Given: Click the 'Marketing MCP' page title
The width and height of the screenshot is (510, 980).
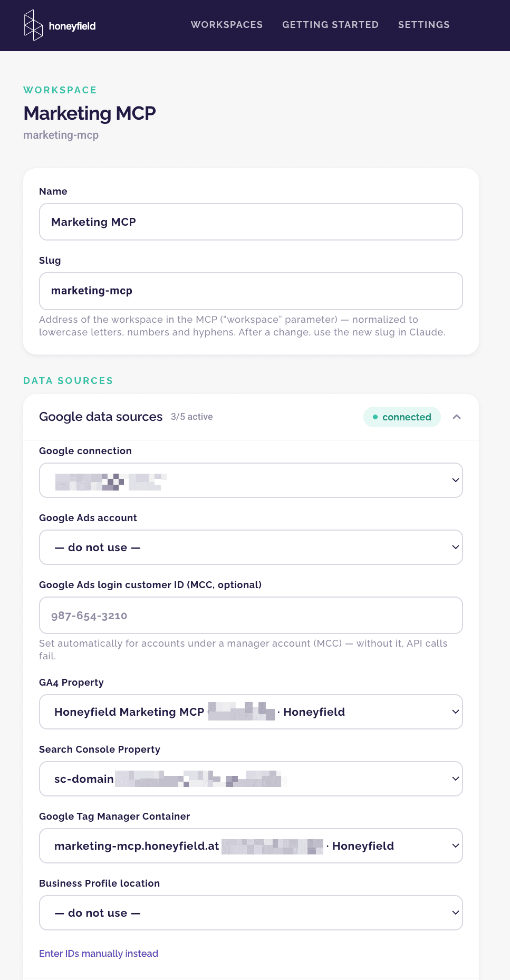Looking at the screenshot, I should 90,113.
